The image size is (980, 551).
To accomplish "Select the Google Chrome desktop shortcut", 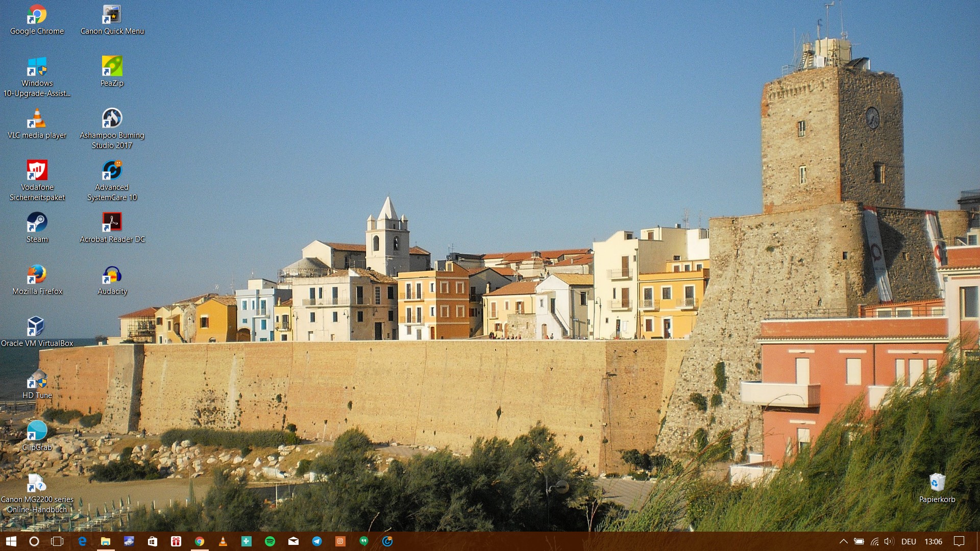I will 37,15.
